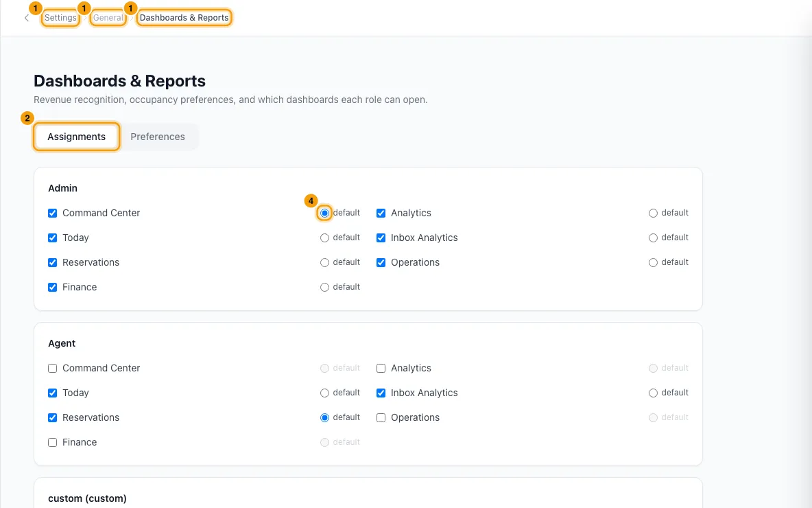
Task: Set Admin Reservations as default dashboard
Action: pos(324,263)
